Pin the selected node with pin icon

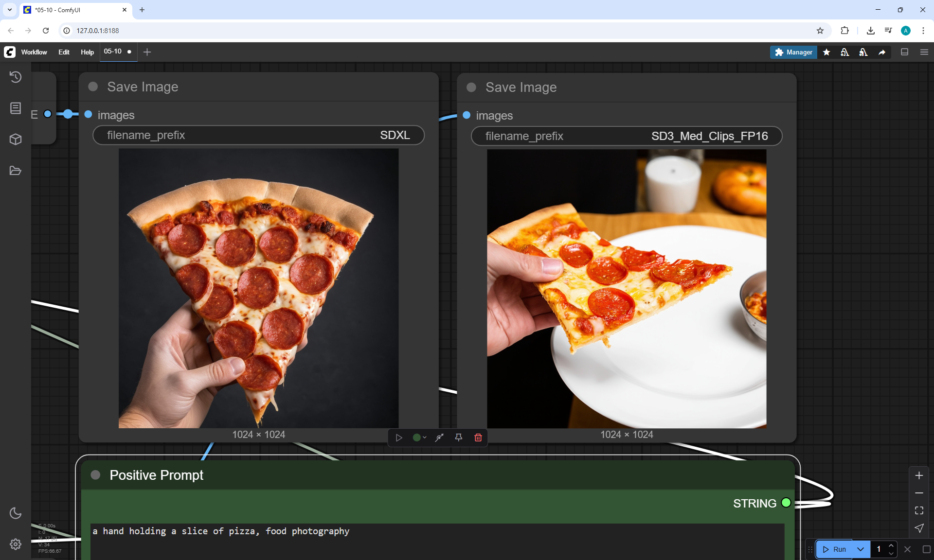(x=458, y=437)
